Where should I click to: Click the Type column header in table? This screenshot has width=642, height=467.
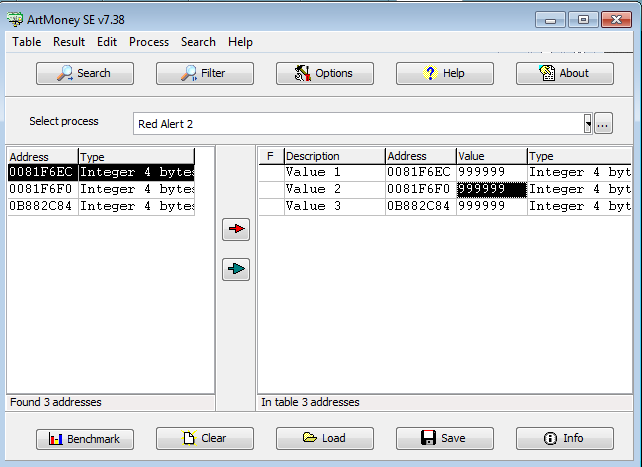coord(579,156)
